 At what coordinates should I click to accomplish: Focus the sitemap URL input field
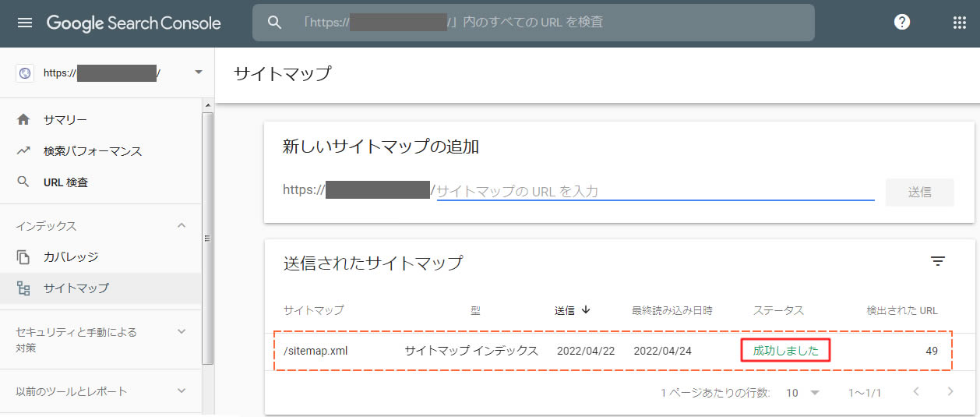click(655, 190)
